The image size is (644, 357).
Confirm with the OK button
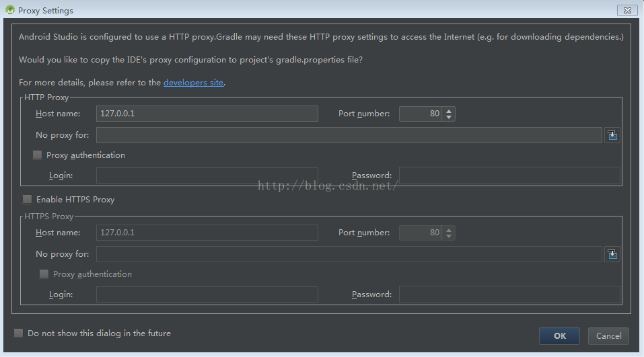click(559, 335)
